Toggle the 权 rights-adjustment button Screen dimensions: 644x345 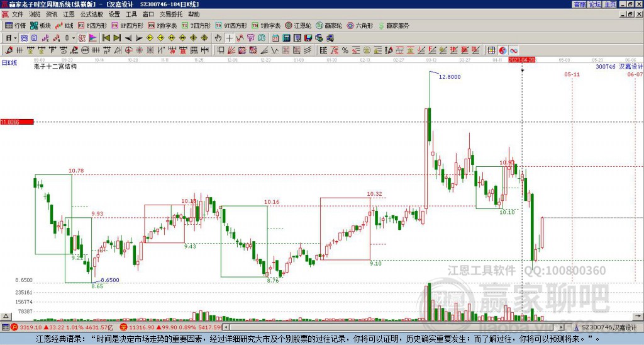tap(82, 38)
